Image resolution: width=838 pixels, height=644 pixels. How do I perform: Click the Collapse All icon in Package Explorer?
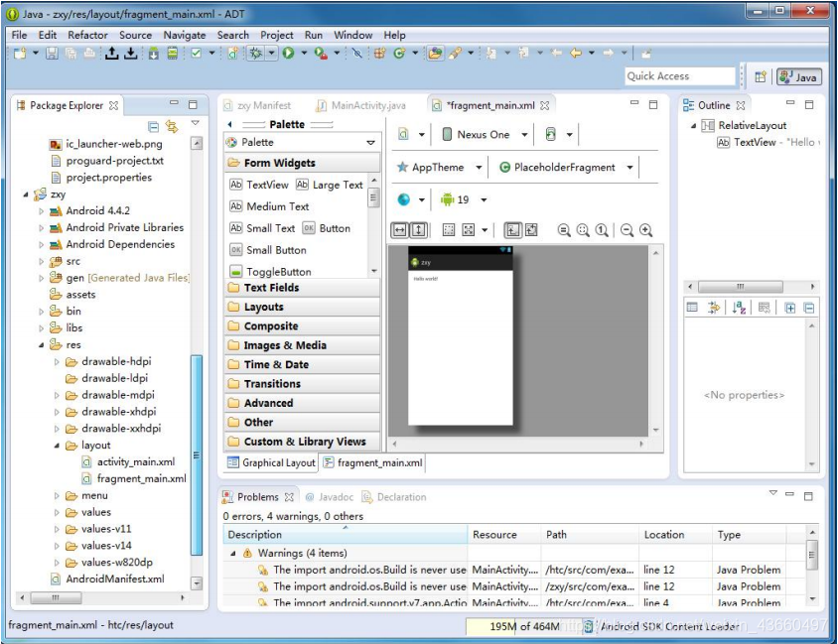153,127
